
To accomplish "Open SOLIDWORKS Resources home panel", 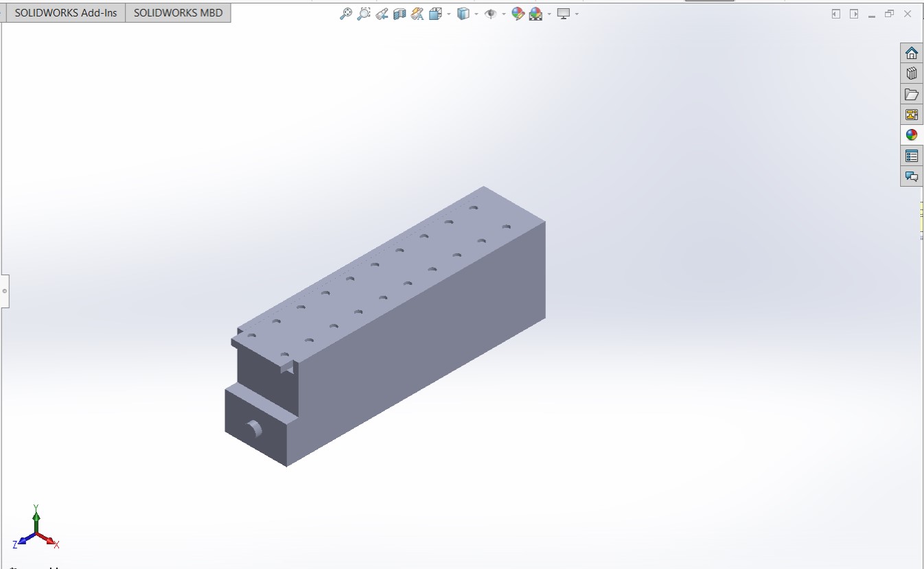I will (x=912, y=53).
